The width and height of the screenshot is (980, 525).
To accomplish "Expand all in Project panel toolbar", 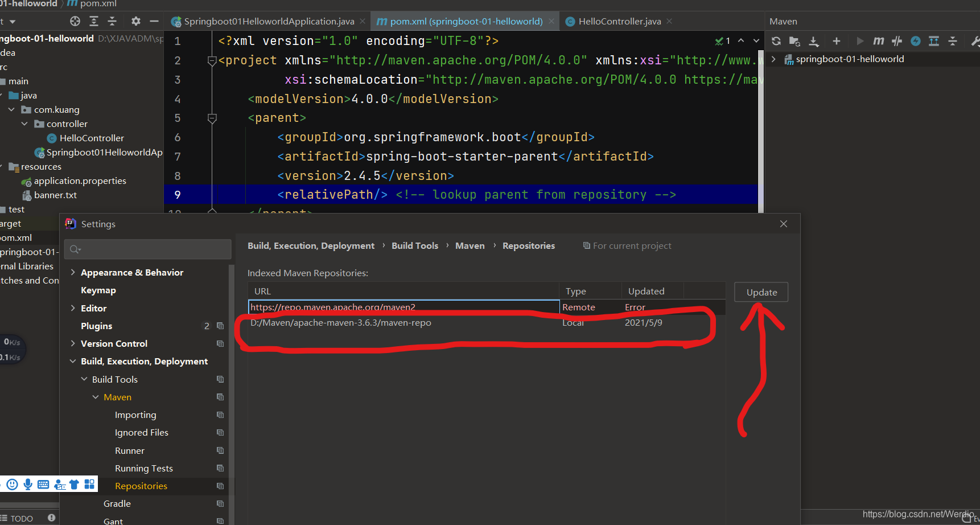I will 94,21.
